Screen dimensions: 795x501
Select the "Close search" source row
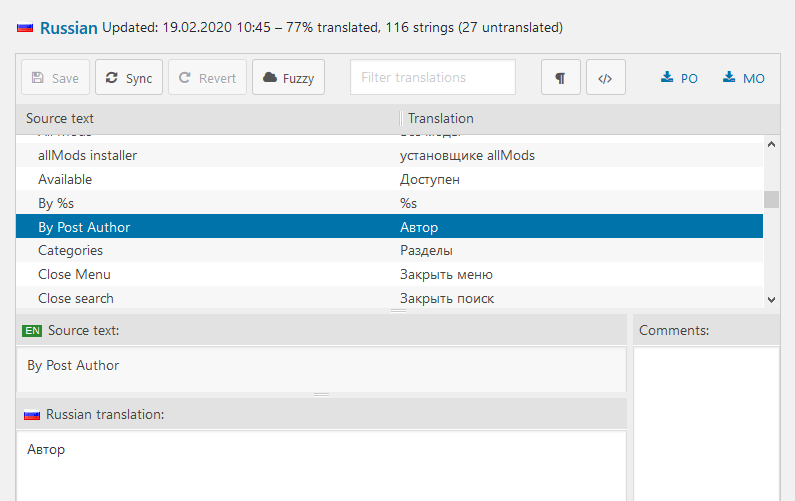pos(389,298)
